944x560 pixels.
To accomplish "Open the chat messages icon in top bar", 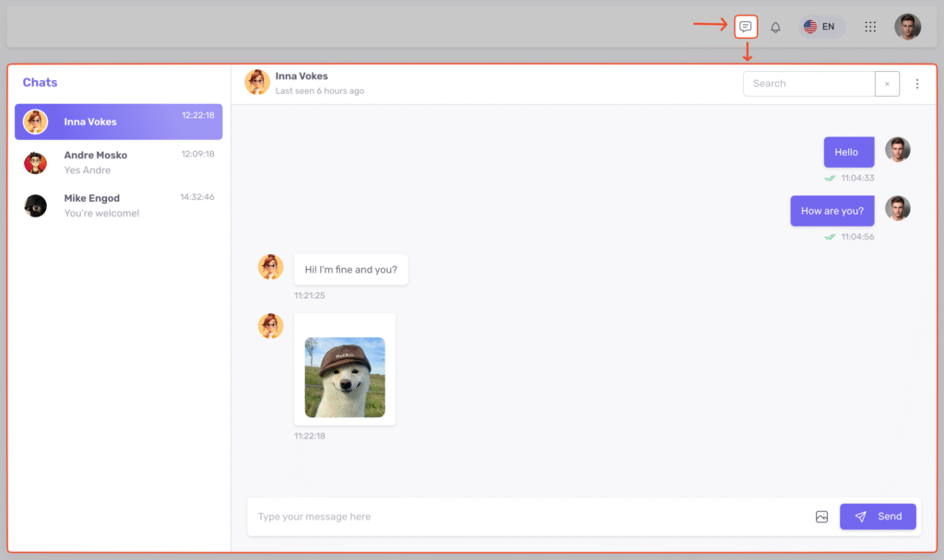I will pos(746,27).
